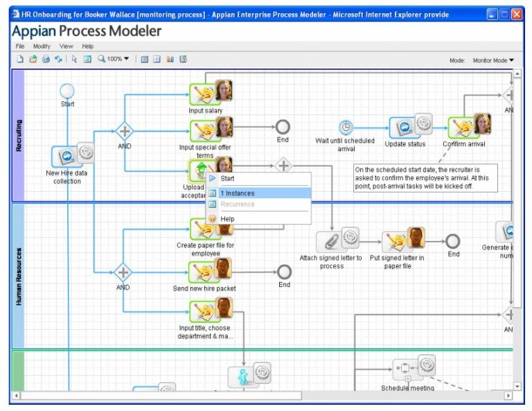Screen dimensions: 532x411
Task: Open the Help menu in menu bar
Action: click(x=87, y=46)
